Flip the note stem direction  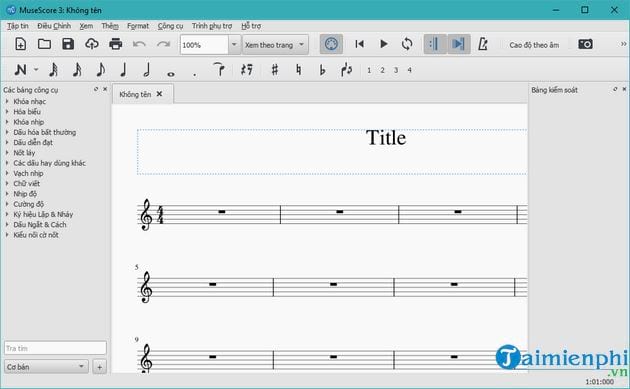(346, 70)
